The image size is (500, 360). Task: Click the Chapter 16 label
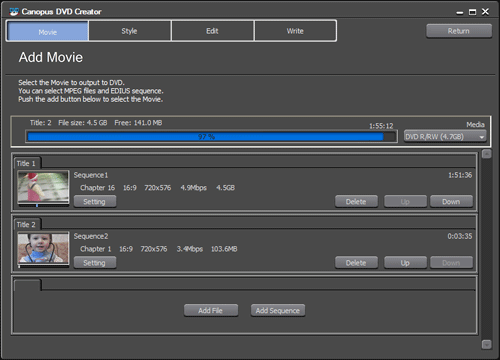pyautogui.click(x=97, y=188)
